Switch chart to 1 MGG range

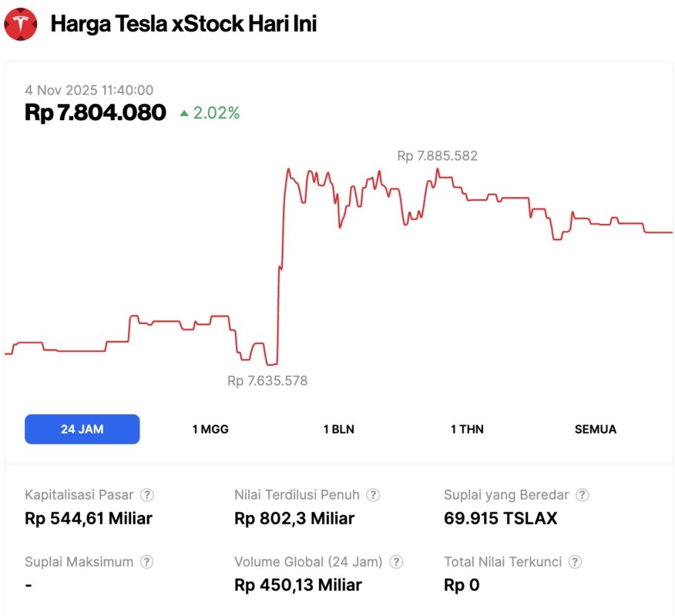pyautogui.click(x=210, y=429)
